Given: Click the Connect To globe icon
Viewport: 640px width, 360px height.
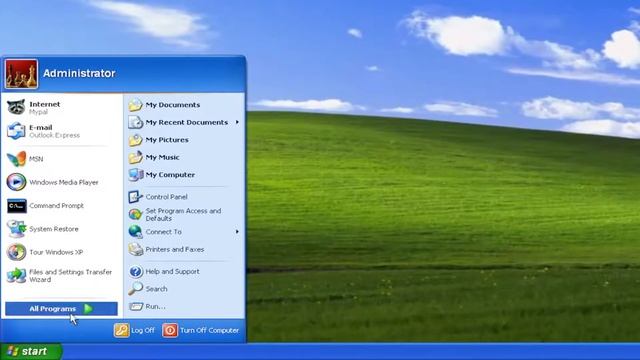Looking at the screenshot, I should point(136,231).
